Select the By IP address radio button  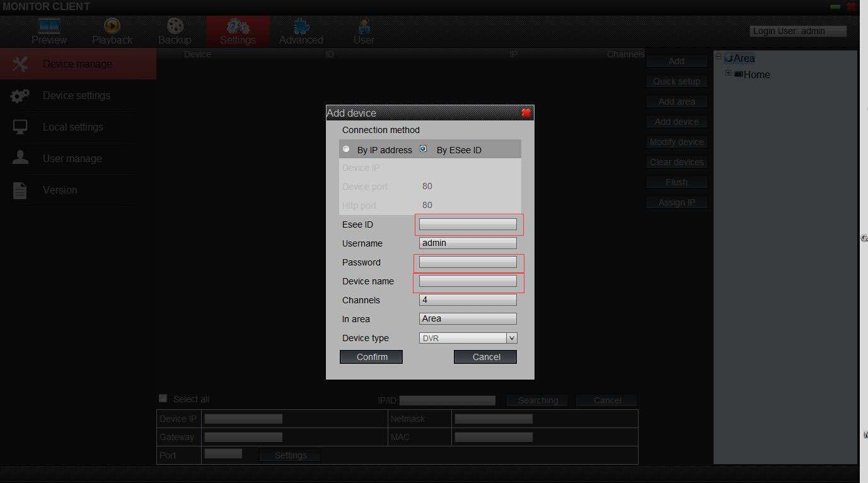click(x=346, y=149)
